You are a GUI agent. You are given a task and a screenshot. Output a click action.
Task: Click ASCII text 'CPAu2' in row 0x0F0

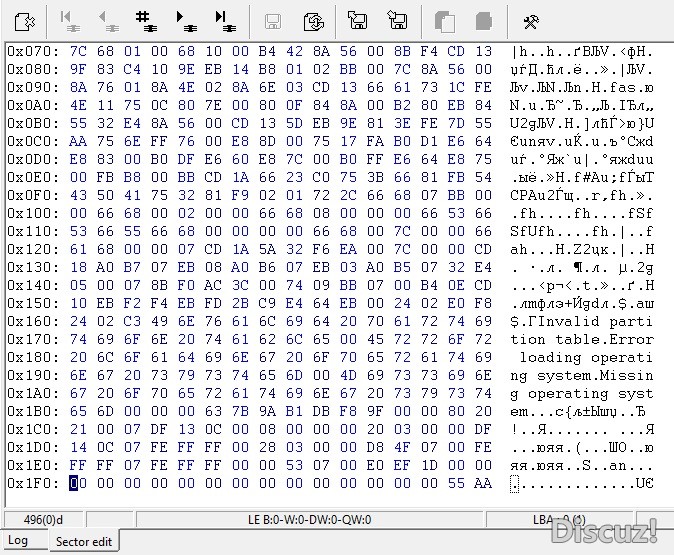click(x=532, y=195)
